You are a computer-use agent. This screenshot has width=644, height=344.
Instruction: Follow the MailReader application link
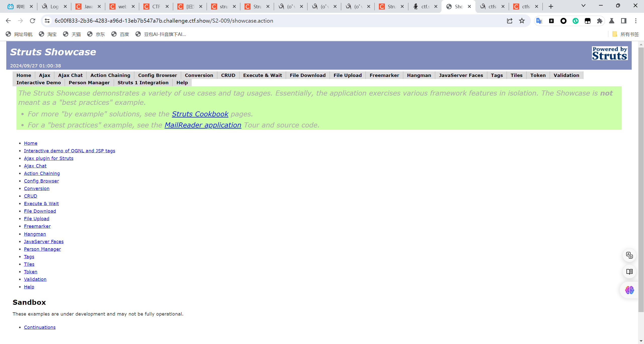[203, 125]
